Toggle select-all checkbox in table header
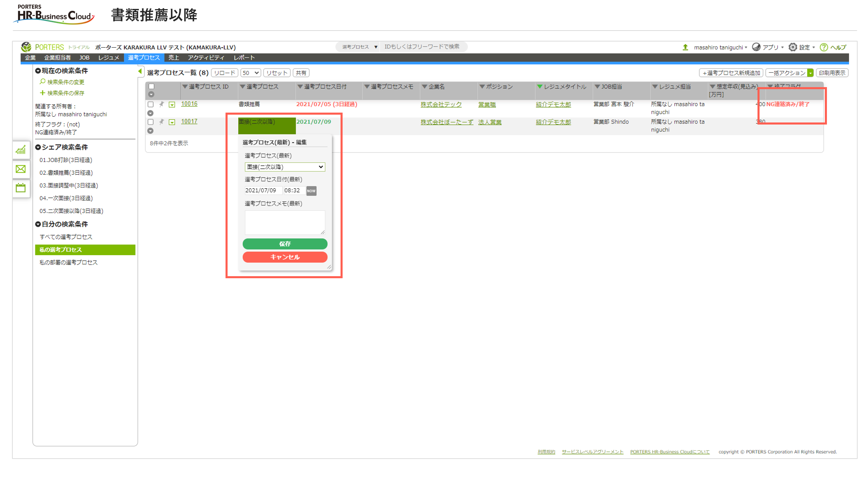The image size is (868, 487). pos(151,86)
